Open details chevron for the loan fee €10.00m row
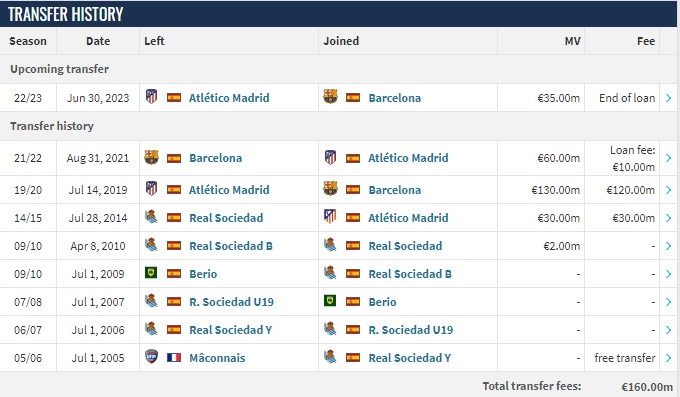Viewport: 680px width, 397px height. [x=668, y=158]
